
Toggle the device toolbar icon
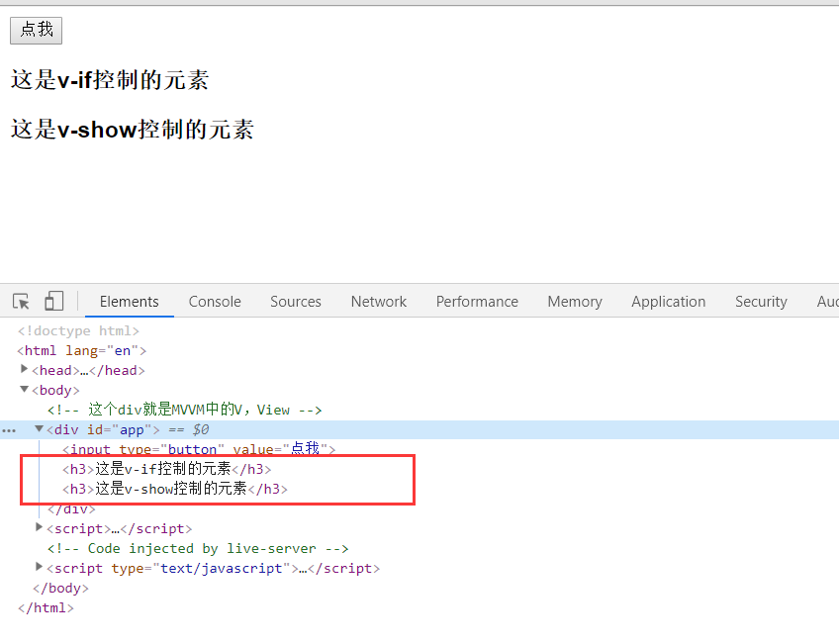[x=53, y=301]
